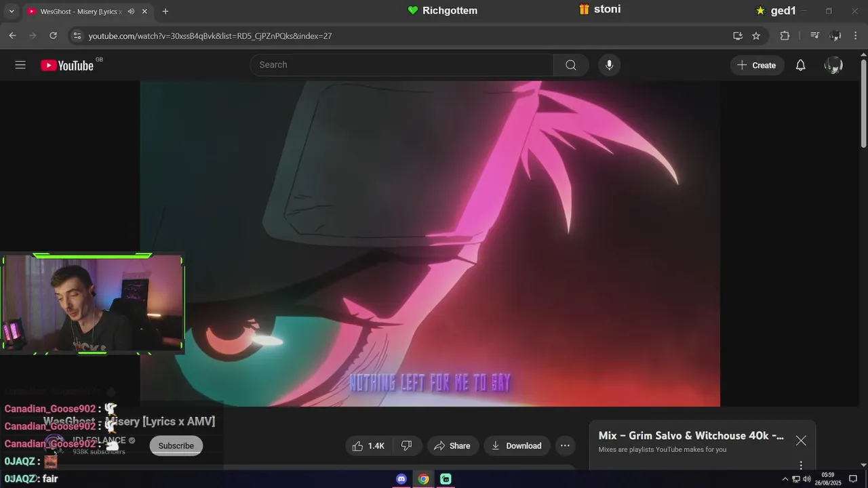This screenshot has width=868, height=488.
Task: Start voice search with microphone icon
Action: tap(609, 65)
